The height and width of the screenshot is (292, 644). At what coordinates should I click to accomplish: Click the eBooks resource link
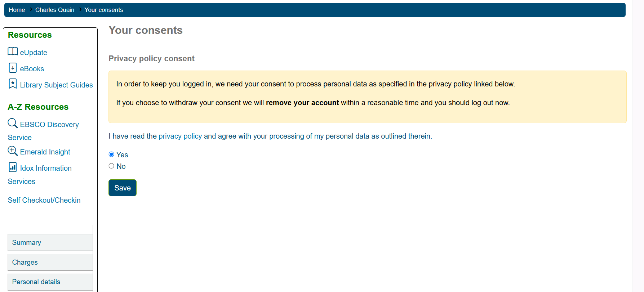tap(32, 69)
